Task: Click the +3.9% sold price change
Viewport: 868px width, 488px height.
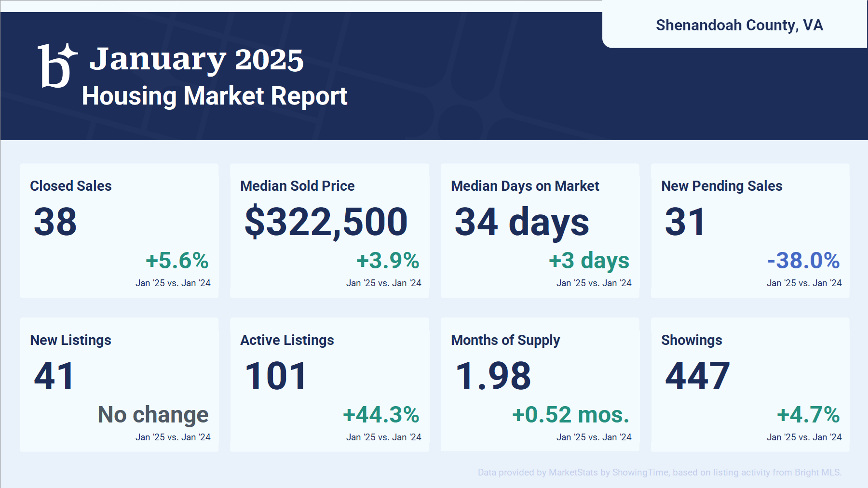Action: pos(388,261)
